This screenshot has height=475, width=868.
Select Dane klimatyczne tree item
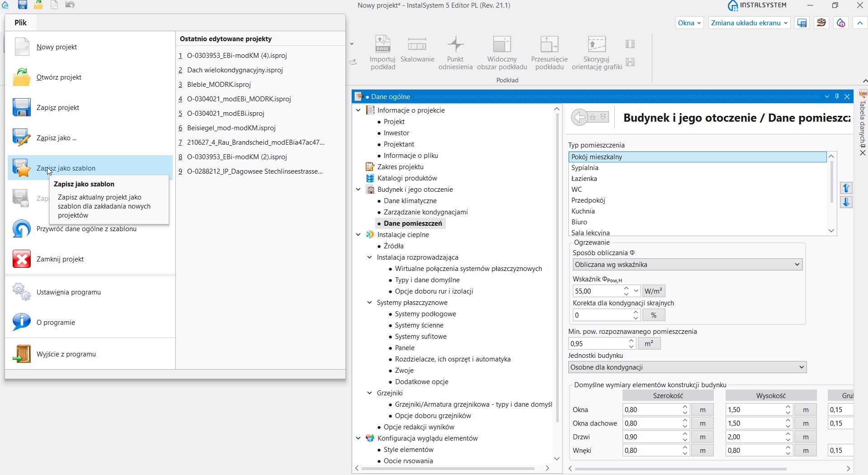coord(410,201)
